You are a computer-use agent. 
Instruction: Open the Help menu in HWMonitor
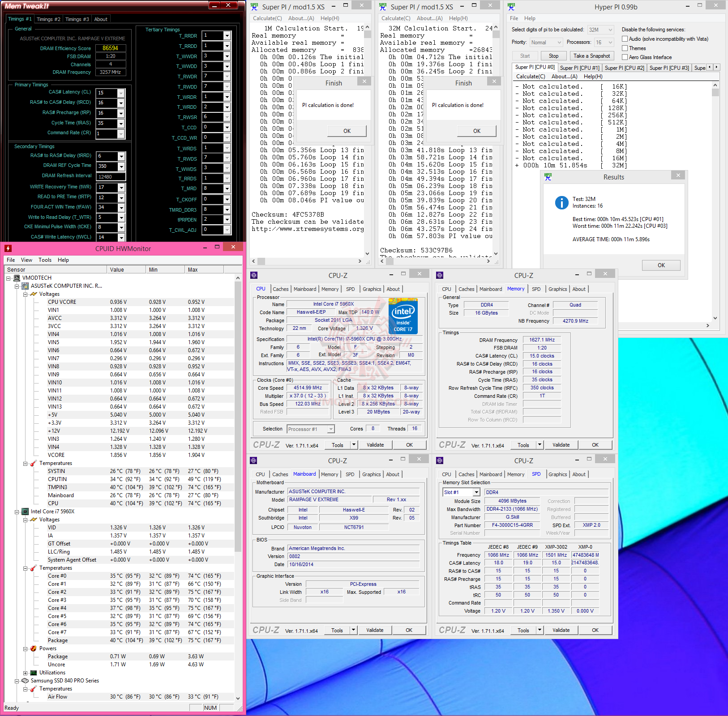63,260
